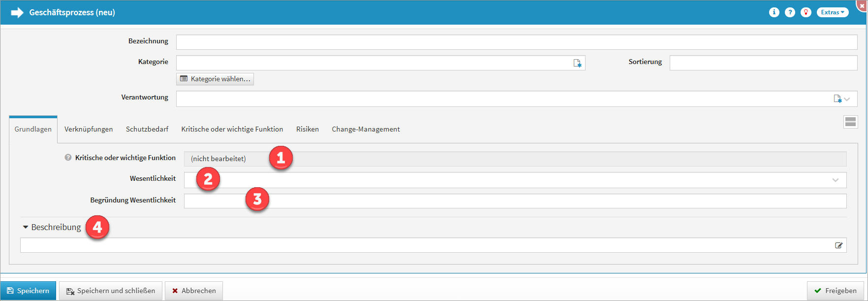Viewport: 868px width, 301px height.
Task: Click the add-new icon in Kategorie field
Action: point(577,63)
